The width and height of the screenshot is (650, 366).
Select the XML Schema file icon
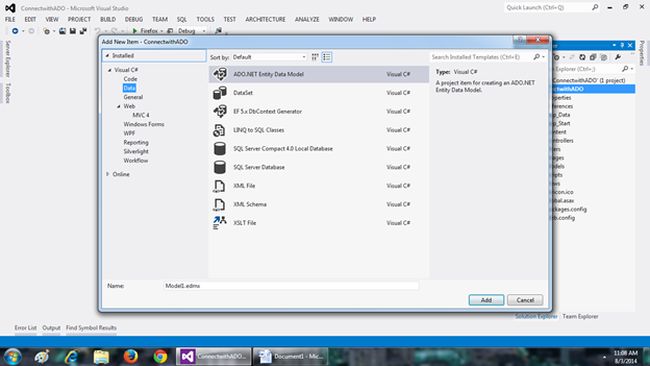coord(220,204)
